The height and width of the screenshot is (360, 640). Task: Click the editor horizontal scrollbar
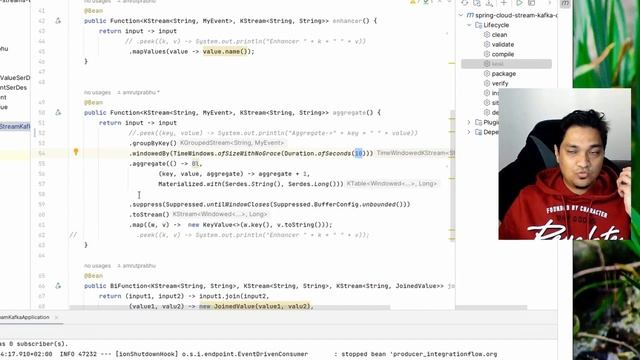(x=229, y=307)
